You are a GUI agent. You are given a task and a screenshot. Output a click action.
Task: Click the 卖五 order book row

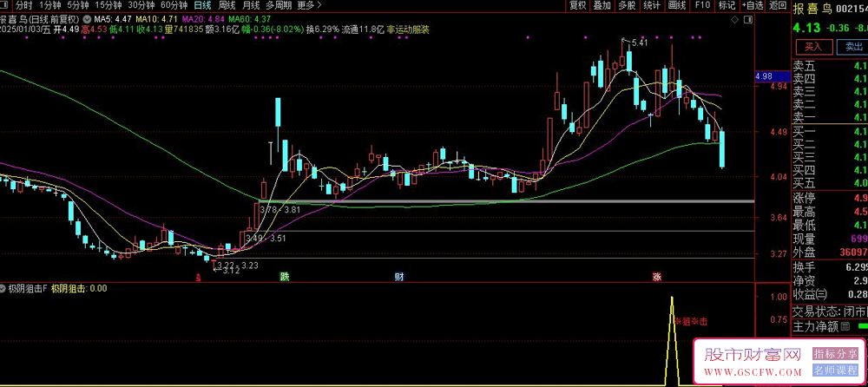830,65
